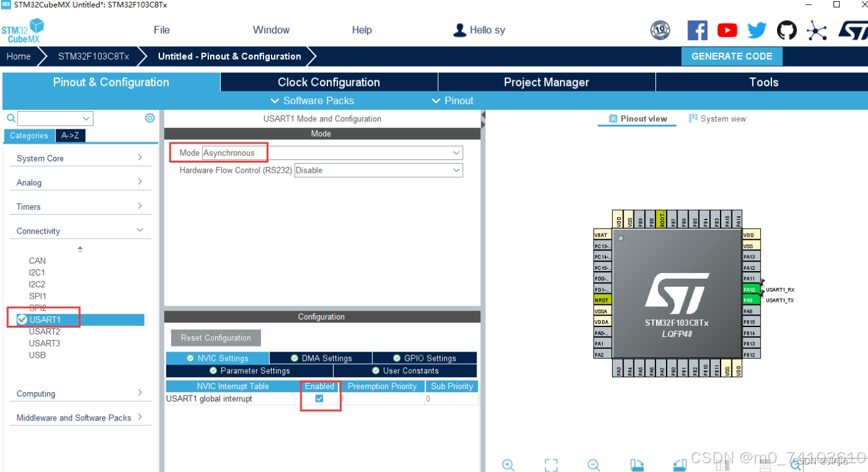Open the Pinout dropdown menu
868x472 pixels.
[453, 100]
